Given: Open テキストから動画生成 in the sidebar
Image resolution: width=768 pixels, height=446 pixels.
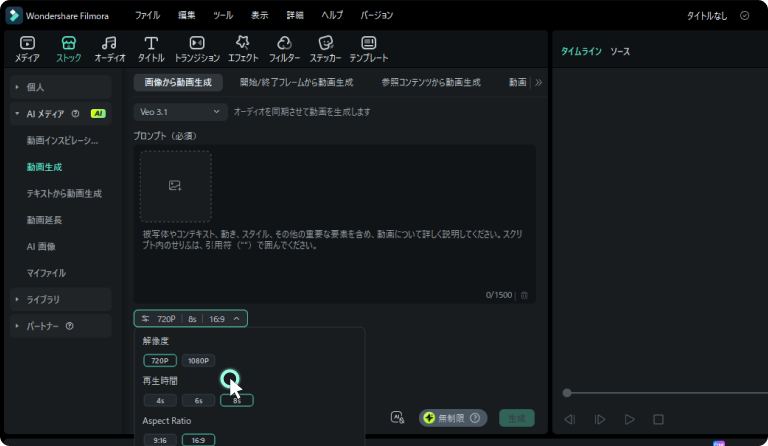Looking at the screenshot, I should pos(64,193).
